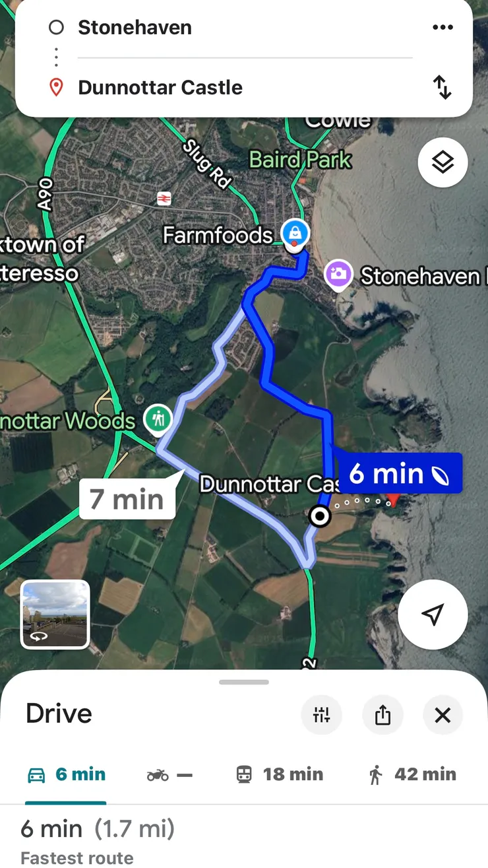Expand the bottom sheet drag handle

click(x=244, y=682)
